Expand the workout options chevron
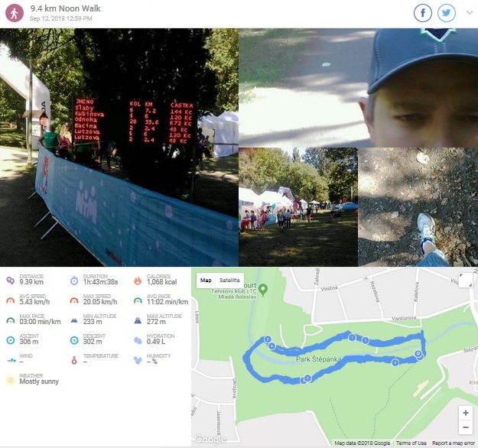 [470, 12]
